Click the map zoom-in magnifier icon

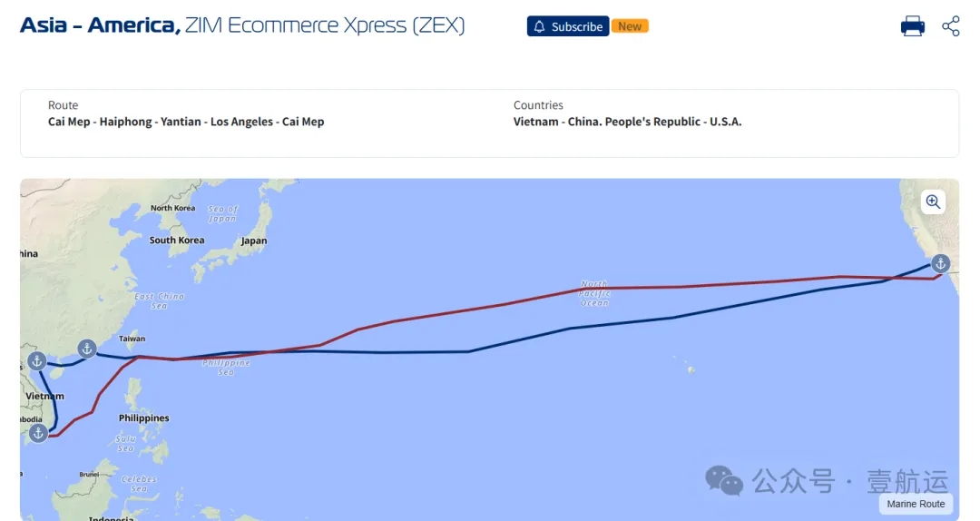933,202
